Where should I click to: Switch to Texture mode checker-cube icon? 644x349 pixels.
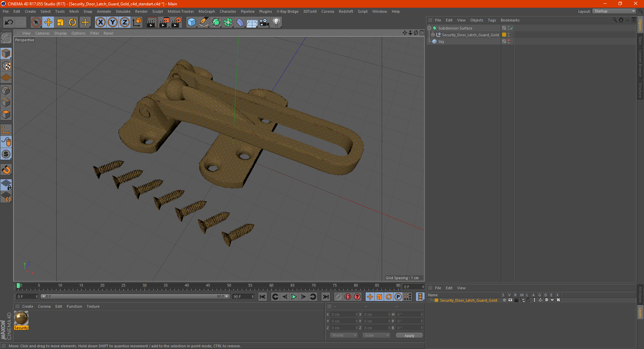(6, 66)
